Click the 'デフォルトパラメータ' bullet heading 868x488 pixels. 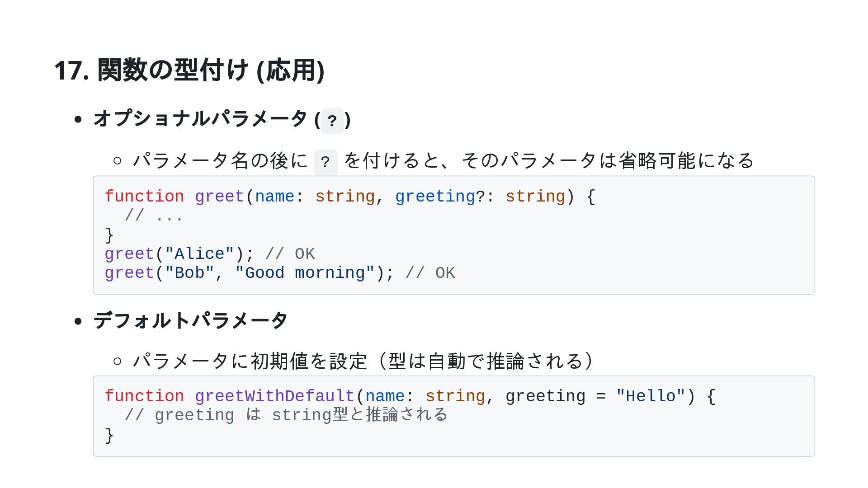pos(190,321)
